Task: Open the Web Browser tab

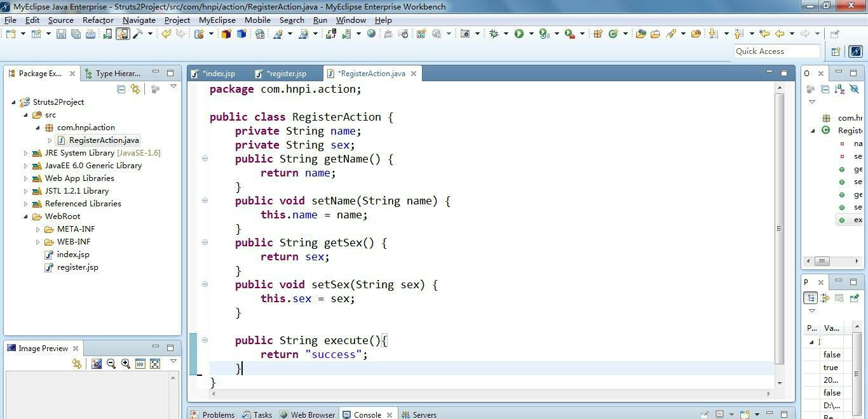Action: point(308,415)
